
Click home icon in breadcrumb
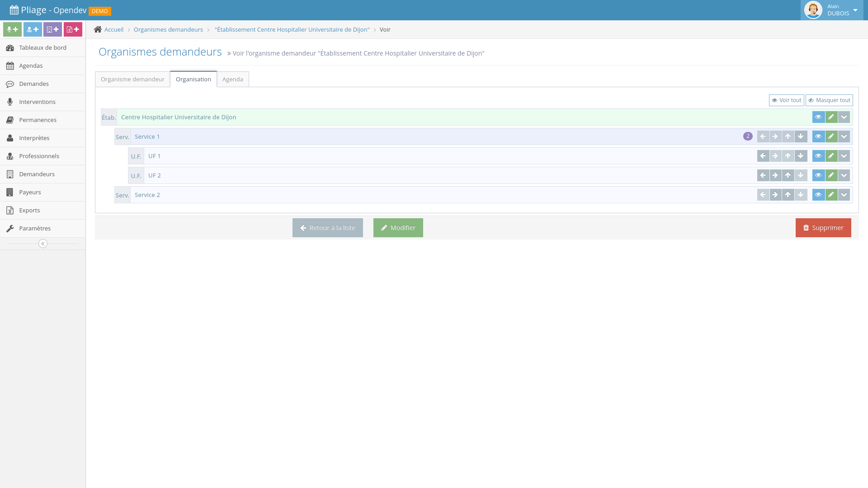(98, 29)
